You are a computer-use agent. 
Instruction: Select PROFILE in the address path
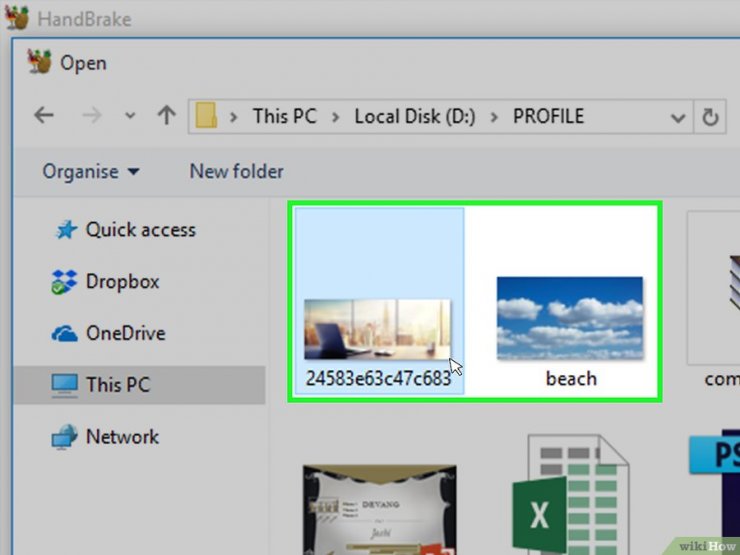tap(548, 116)
